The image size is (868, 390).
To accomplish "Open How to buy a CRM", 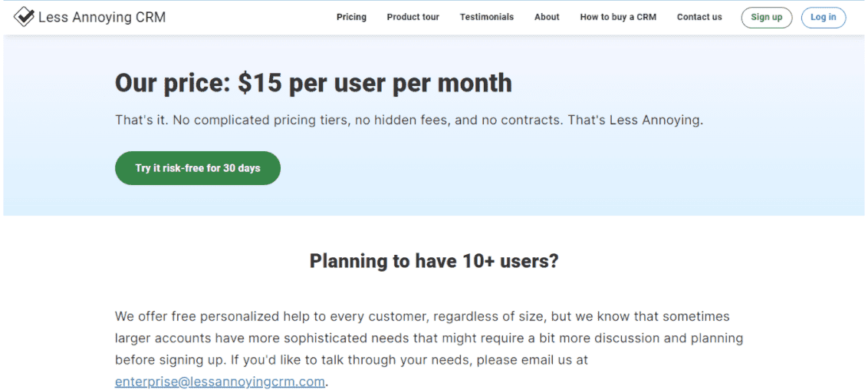I will [618, 17].
